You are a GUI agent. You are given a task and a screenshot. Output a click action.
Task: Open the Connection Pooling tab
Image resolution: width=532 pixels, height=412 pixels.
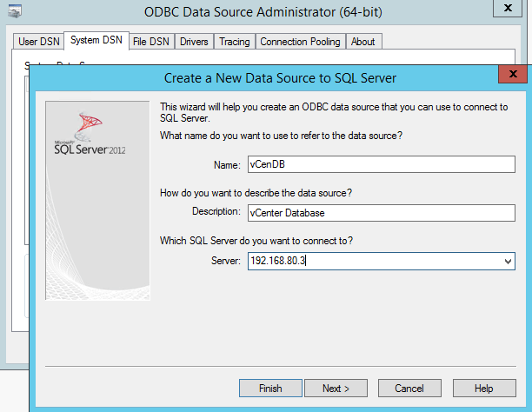point(300,42)
